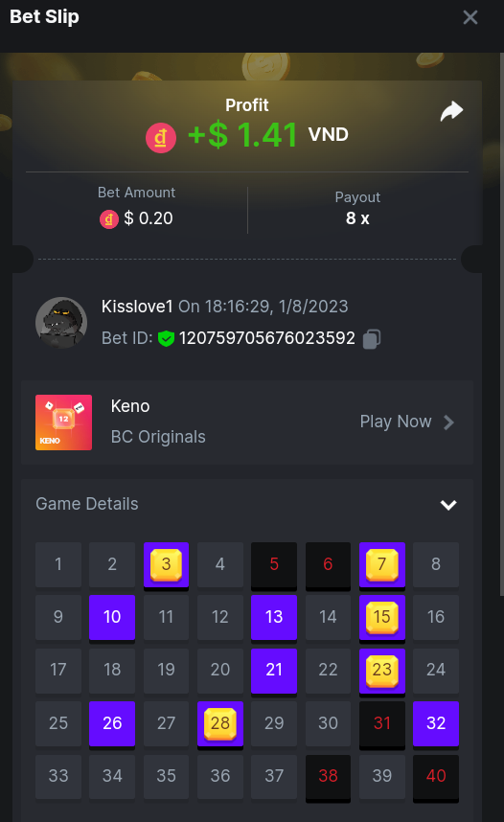Copy the Bet ID with the copy icon

point(372,338)
